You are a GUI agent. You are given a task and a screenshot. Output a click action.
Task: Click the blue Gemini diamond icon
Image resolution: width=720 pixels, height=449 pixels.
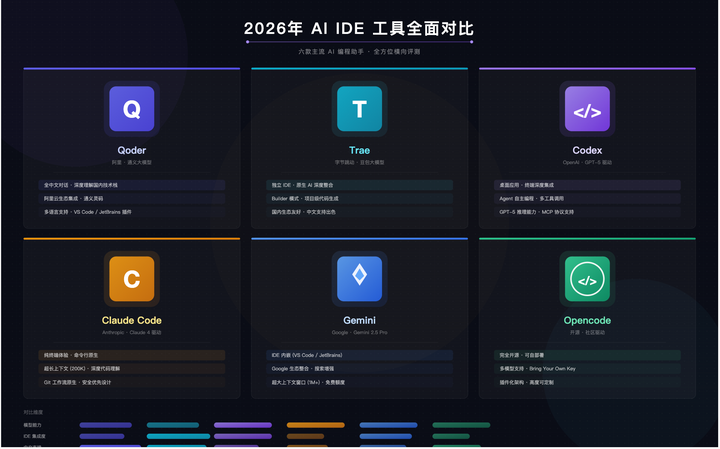point(360,279)
